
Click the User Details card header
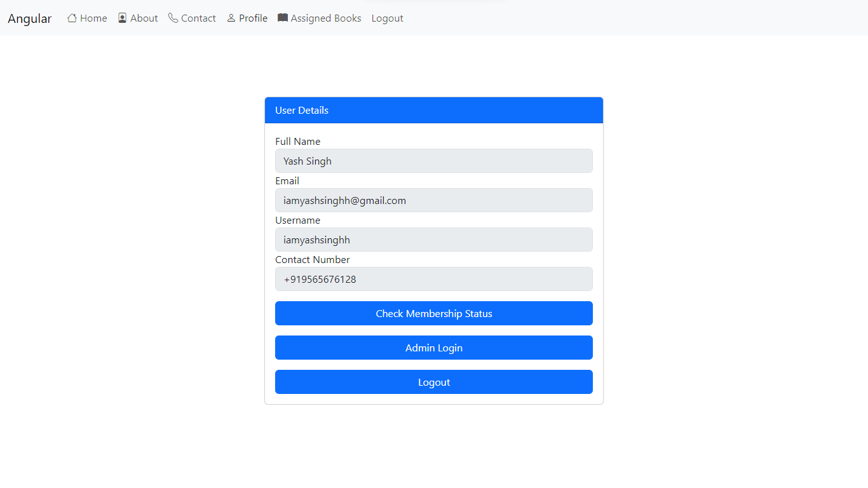(x=433, y=110)
